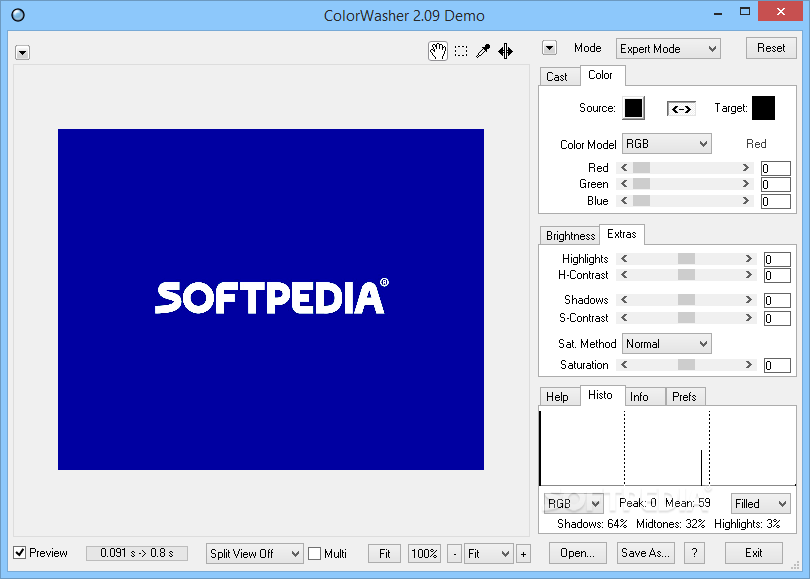The image size is (810, 579).
Task: Select the eyedropper color picker tool
Action: 483,51
